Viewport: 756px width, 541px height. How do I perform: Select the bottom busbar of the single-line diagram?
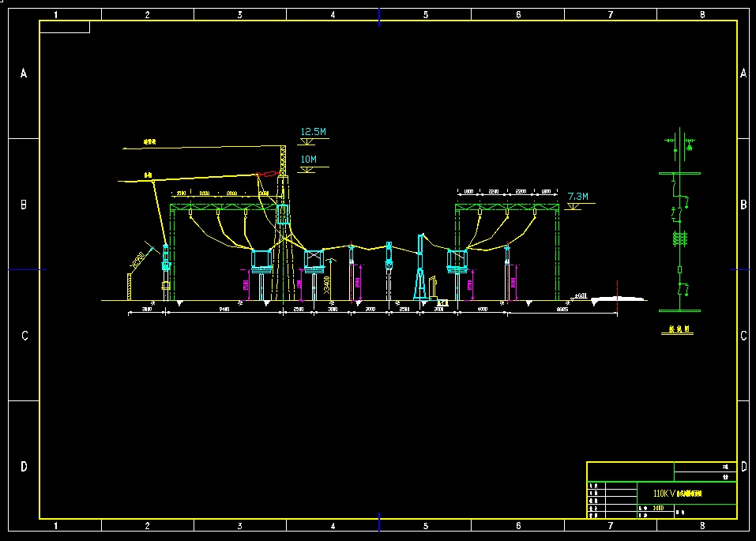coord(679,312)
